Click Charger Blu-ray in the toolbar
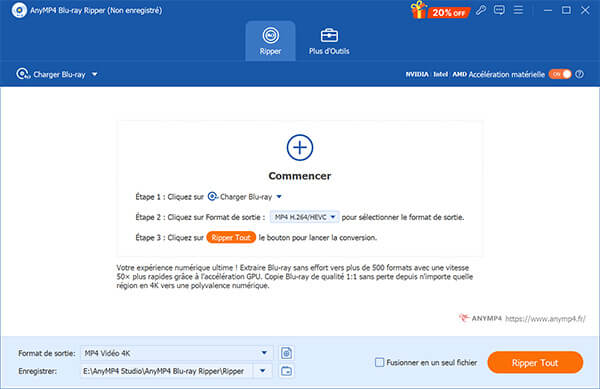This screenshot has width=600, height=389. 51,74
